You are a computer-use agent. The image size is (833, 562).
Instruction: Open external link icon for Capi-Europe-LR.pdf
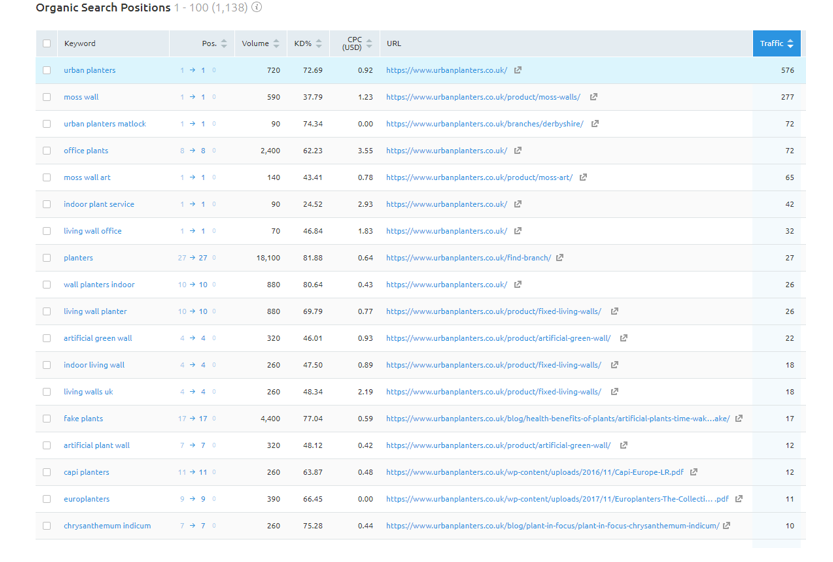(x=694, y=472)
